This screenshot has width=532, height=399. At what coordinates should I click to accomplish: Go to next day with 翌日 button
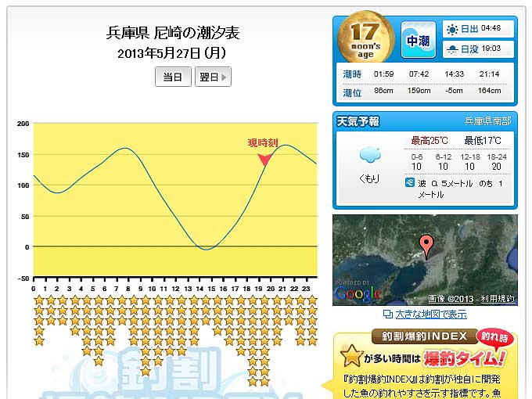(213, 77)
